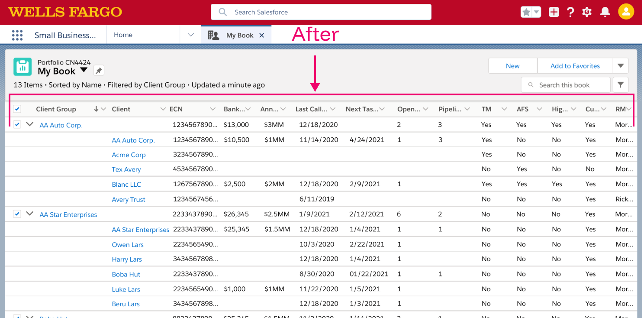Focus the Search Salesforce field
The width and height of the screenshot is (644, 318).
[321, 12]
